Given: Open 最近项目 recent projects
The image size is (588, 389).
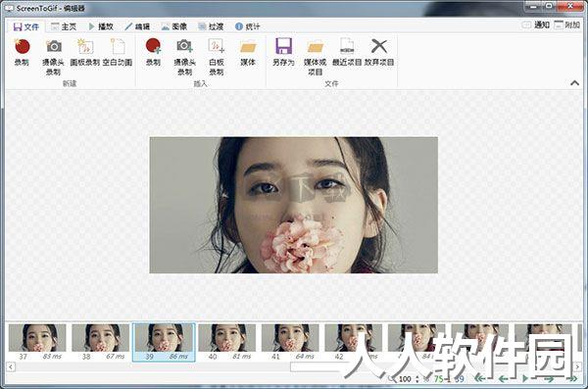Looking at the screenshot, I should [x=347, y=52].
